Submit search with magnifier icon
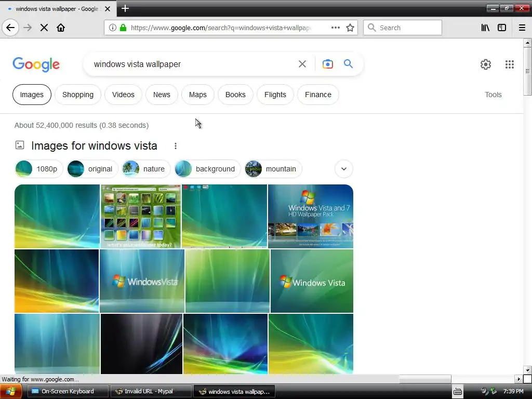The image size is (532, 399). pos(348,64)
